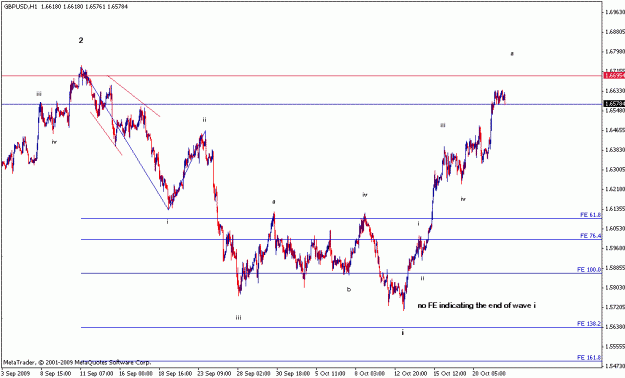Click the '28 Sep 02:00' time label
The image size is (625, 378).
click(254, 374)
